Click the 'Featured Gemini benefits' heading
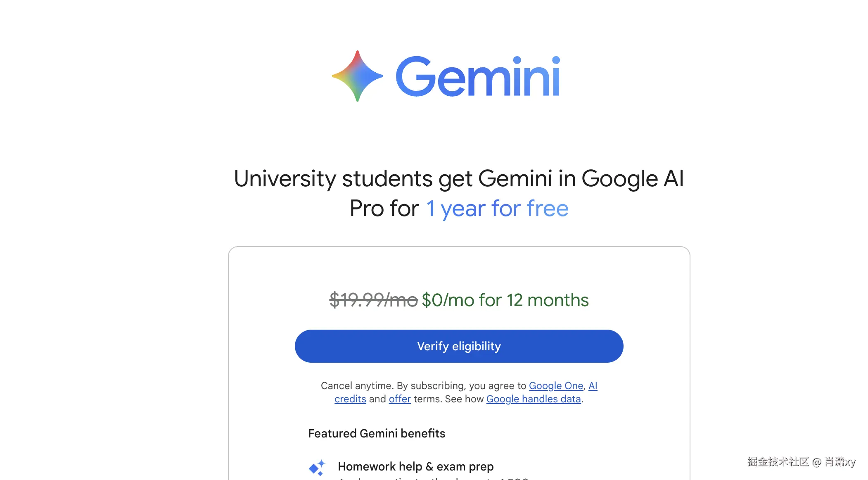 tap(377, 433)
